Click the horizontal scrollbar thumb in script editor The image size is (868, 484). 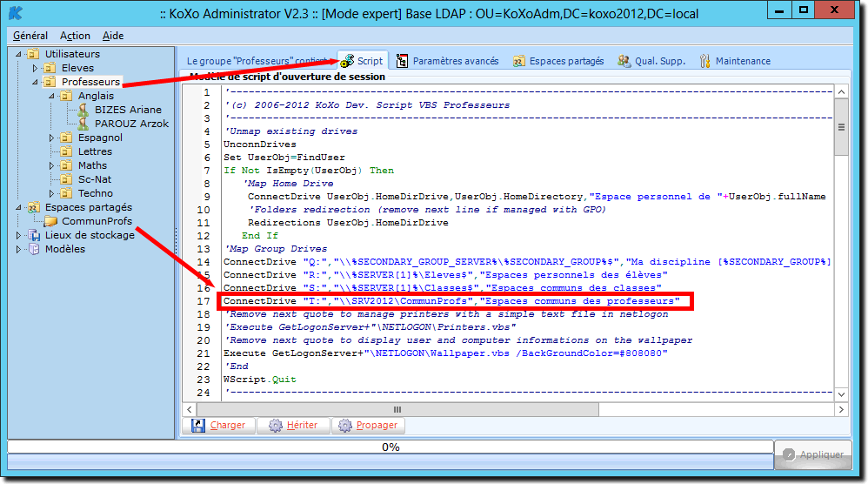(x=397, y=410)
